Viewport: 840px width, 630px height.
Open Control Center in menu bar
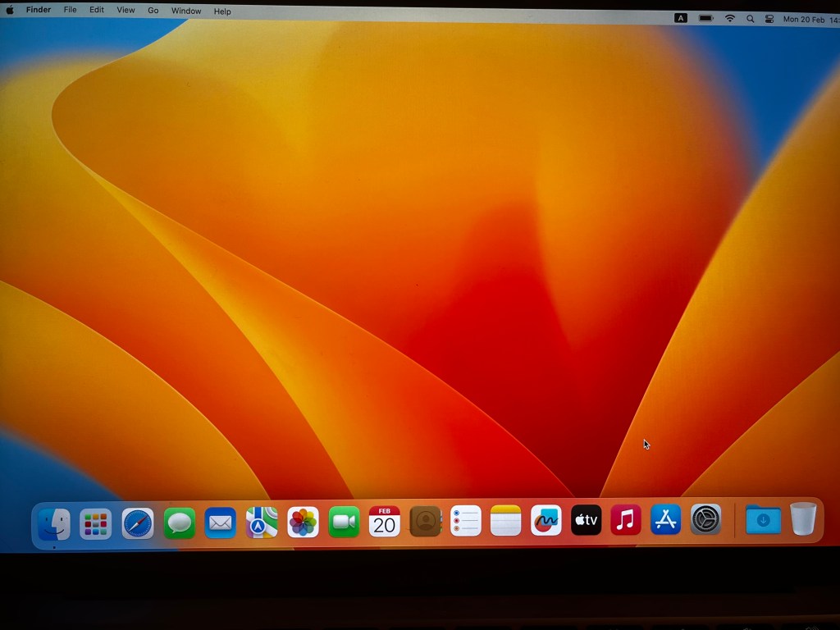click(x=769, y=18)
